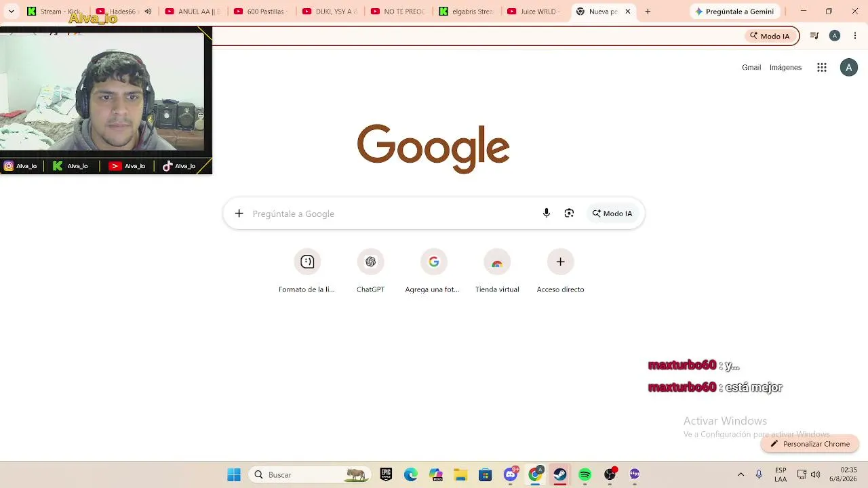Image resolution: width=868 pixels, height=488 pixels.
Task: Open the Chrome three-dot menu
Action: [x=855, y=36]
